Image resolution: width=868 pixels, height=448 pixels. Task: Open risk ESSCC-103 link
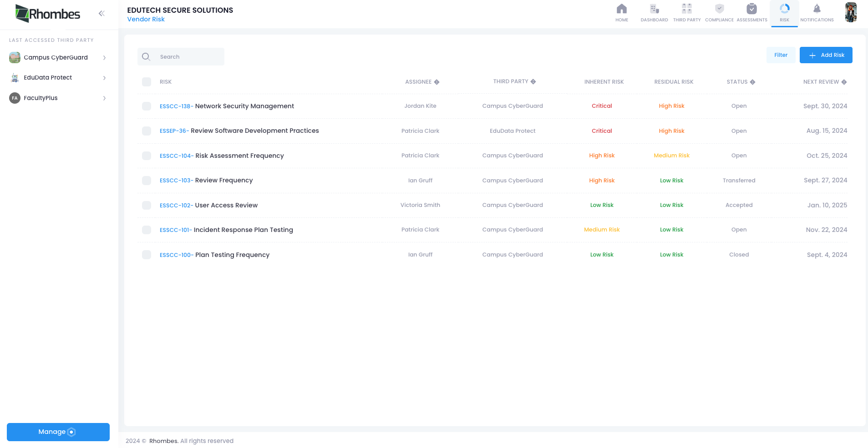point(177,181)
